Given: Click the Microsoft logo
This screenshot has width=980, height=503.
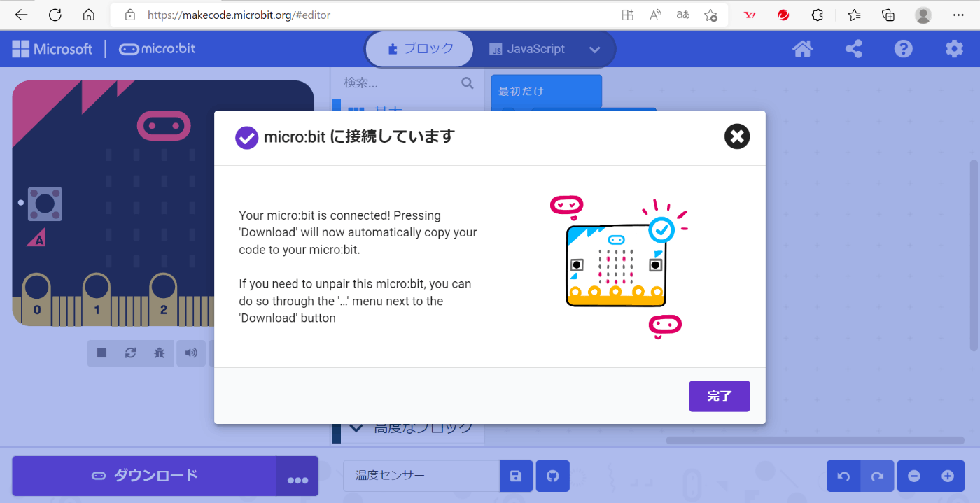Looking at the screenshot, I should tap(52, 49).
